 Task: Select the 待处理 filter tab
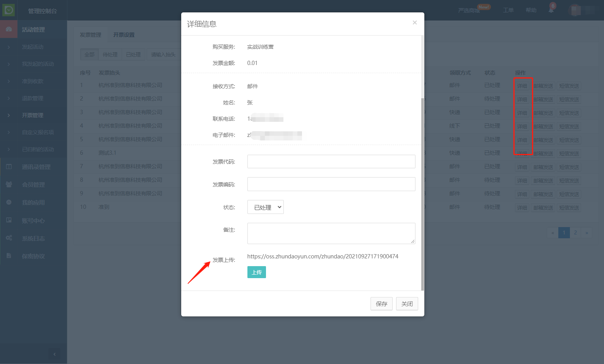(110, 55)
